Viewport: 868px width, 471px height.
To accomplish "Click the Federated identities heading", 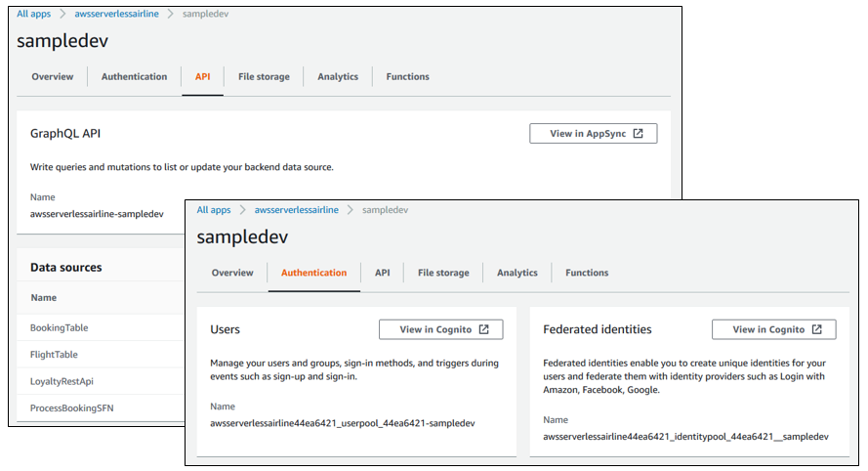I will click(x=598, y=329).
